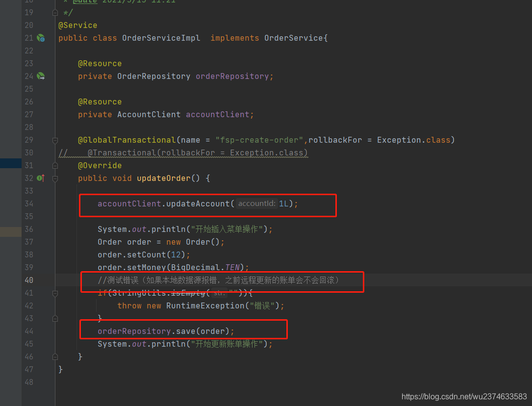Click the void keyword on line 32

pyautogui.click(x=122, y=178)
